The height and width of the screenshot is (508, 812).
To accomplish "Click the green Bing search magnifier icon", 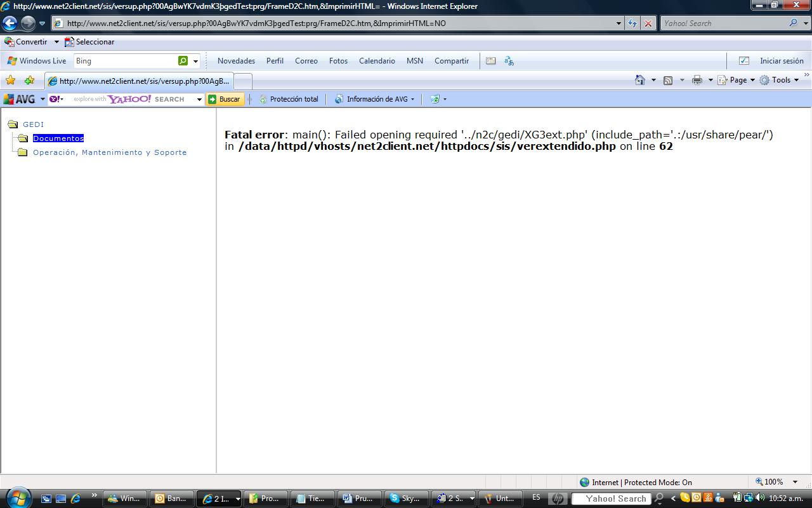I will tap(183, 61).
